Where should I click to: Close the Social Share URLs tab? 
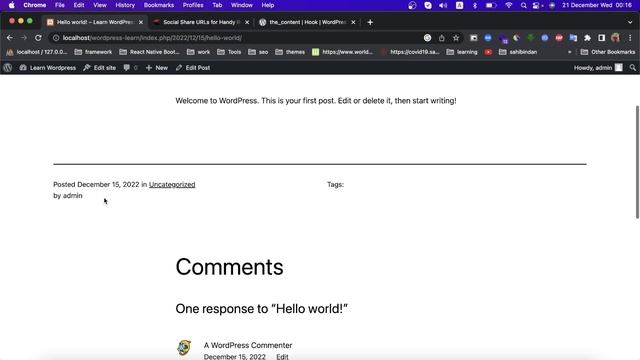(x=247, y=22)
